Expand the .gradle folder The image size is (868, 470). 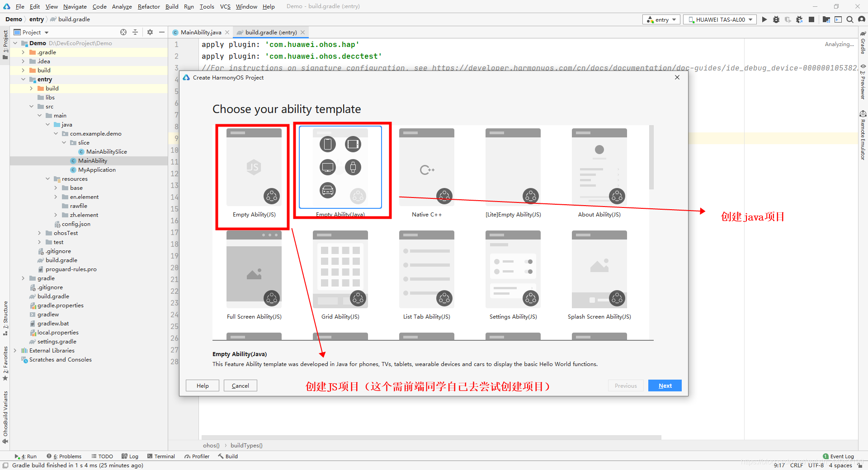[x=24, y=52]
